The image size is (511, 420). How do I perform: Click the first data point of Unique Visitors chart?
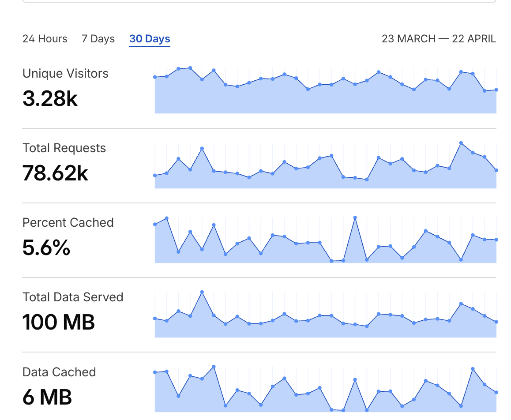coord(155,77)
